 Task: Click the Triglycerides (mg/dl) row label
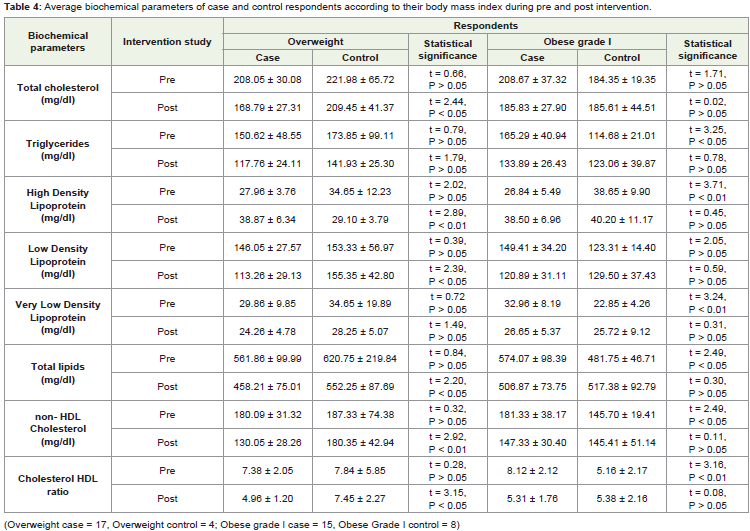[x=58, y=149]
